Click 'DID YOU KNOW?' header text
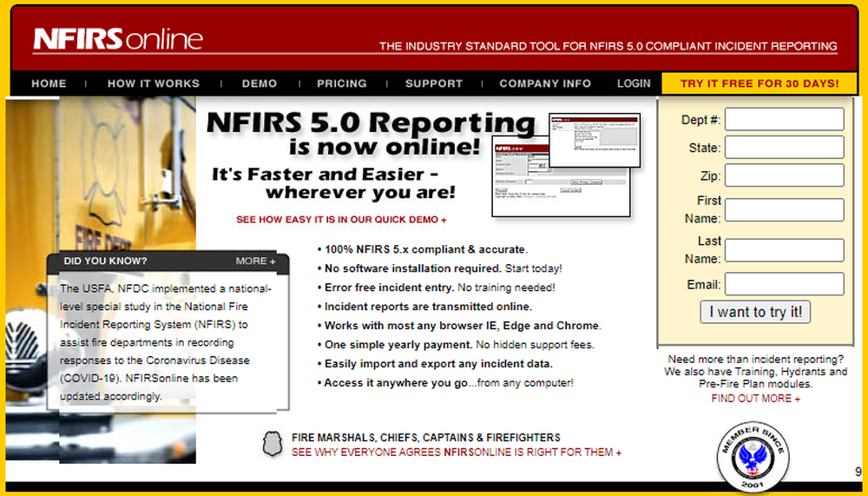This screenshot has height=496, width=868. pyautogui.click(x=105, y=261)
